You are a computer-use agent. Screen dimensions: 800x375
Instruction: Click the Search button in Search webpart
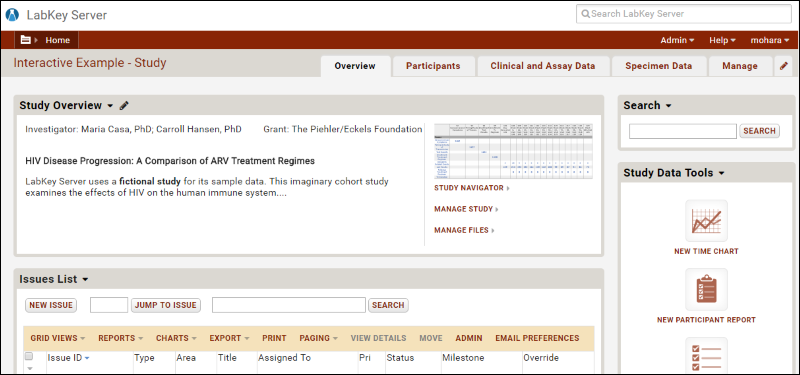(x=759, y=131)
